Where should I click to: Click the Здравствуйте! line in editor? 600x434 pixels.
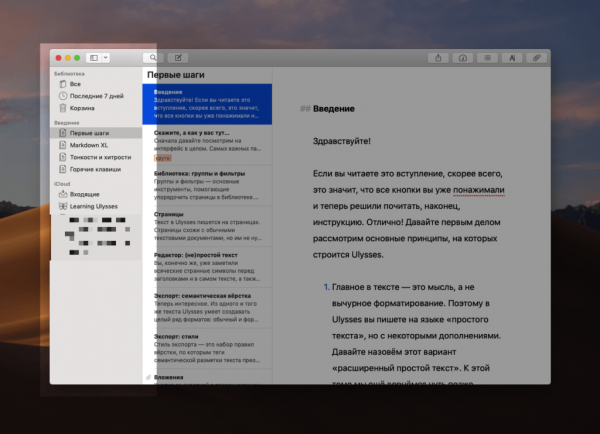coord(342,141)
